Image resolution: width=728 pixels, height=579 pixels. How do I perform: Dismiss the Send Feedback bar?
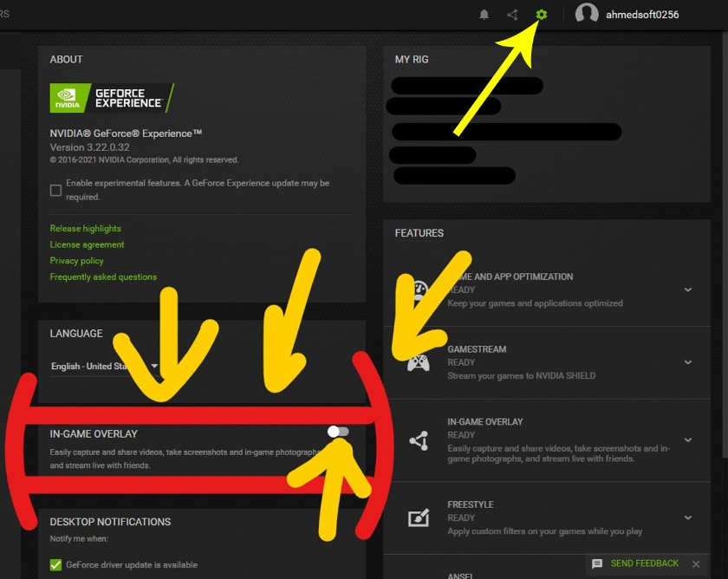click(x=696, y=564)
